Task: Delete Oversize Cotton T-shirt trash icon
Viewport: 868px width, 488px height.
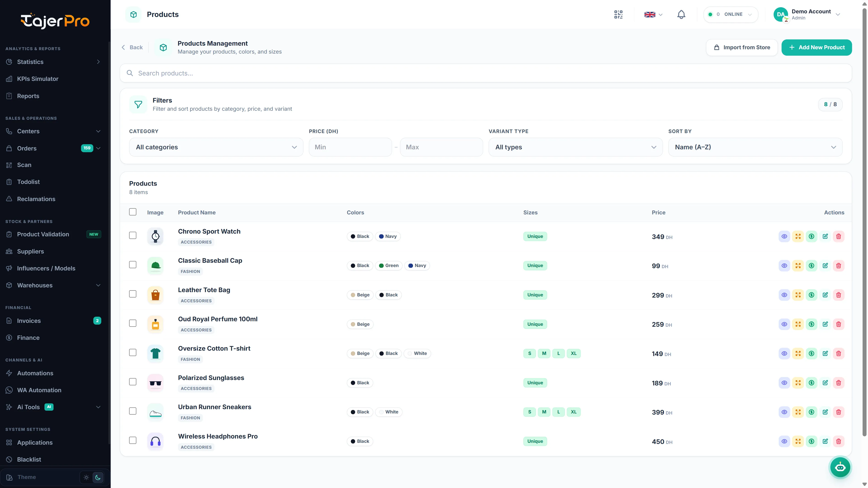Action: 839,354
